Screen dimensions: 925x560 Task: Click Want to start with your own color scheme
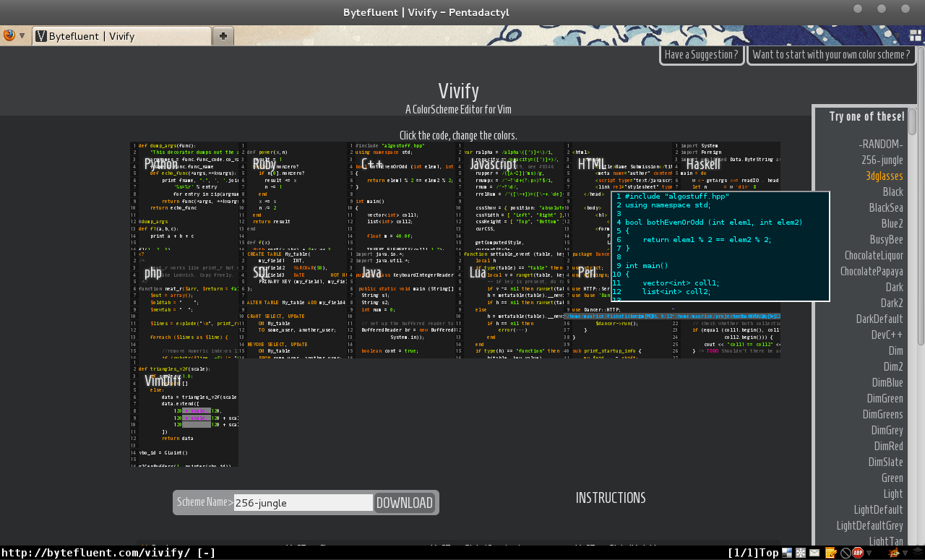coord(831,55)
